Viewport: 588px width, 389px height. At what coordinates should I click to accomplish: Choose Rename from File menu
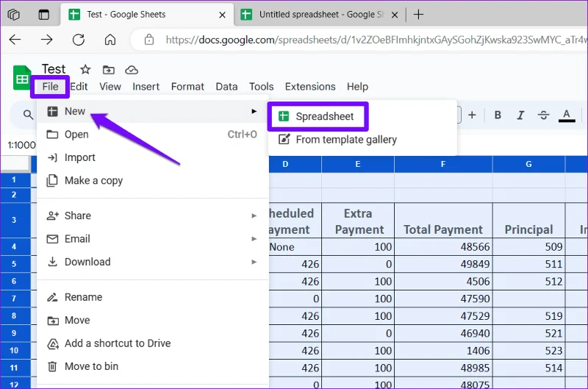coord(153,297)
